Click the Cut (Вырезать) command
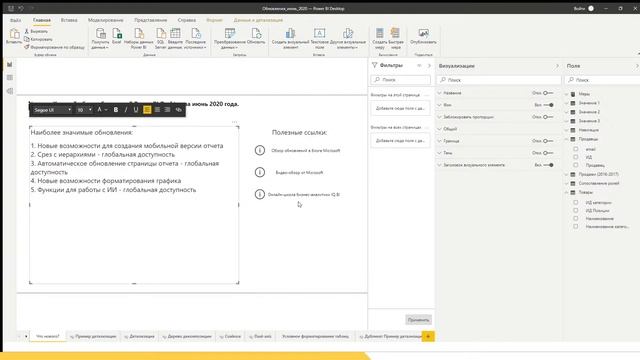Screen dimensions: 640x360 tap(36, 31)
